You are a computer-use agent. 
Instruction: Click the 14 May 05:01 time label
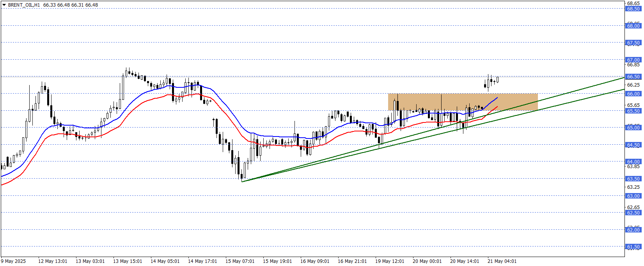pyautogui.click(x=165, y=261)
